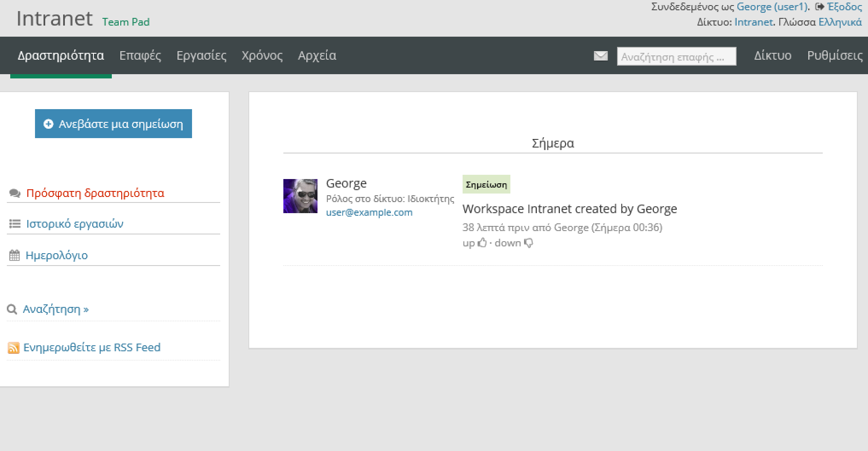Screen dimensions: 868x451
Task: Select the Πρόσφατη δραστηριότητα chat bubble icon
Action: [x=14, y=193]
